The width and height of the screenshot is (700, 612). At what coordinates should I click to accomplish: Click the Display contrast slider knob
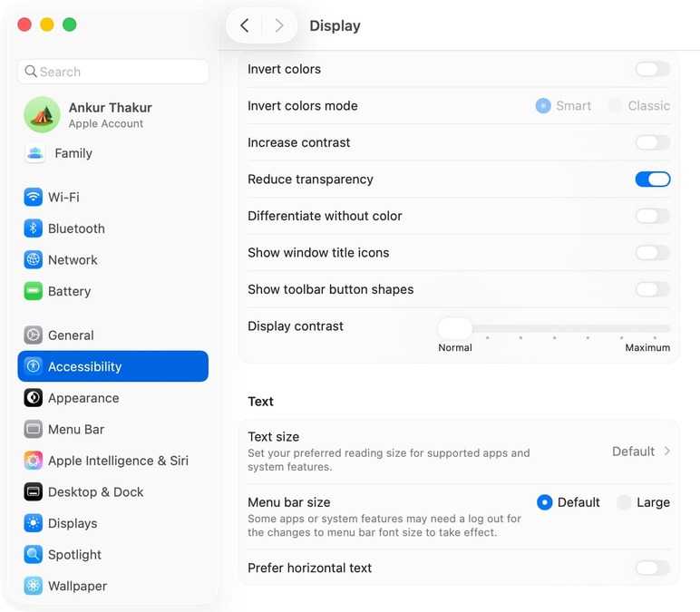455,328
